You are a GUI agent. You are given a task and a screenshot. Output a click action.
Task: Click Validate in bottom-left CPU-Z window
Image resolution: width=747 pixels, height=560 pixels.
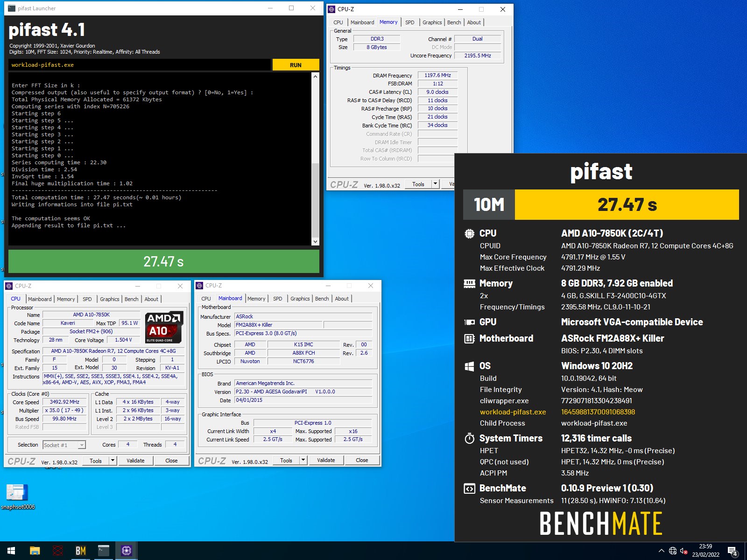135,461
